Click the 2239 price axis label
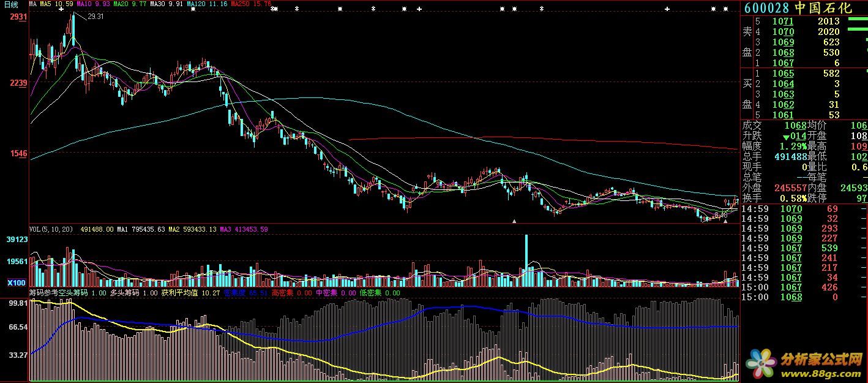This screenshot has width=868, height=383. click(x=18, y=83)
